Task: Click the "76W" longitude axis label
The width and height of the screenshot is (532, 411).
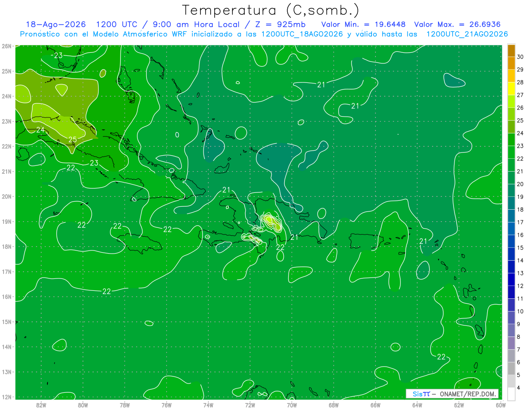Action: coord(167,405)
